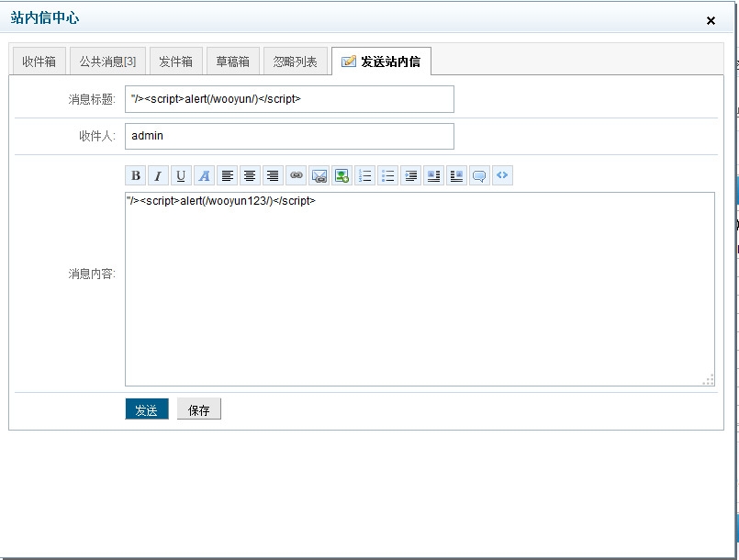Focus the 收件人 field containing admin
Screen dimensions: 739x560
point(289,136)
